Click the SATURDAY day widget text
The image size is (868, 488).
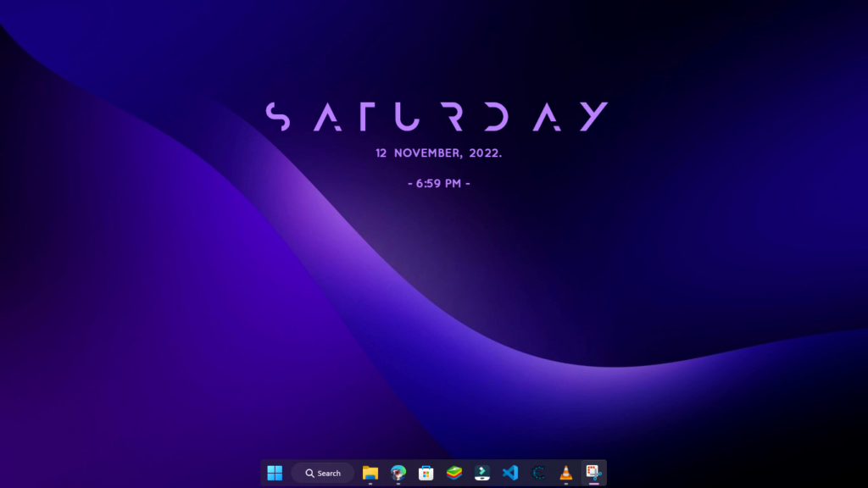(x=437, y=116)
